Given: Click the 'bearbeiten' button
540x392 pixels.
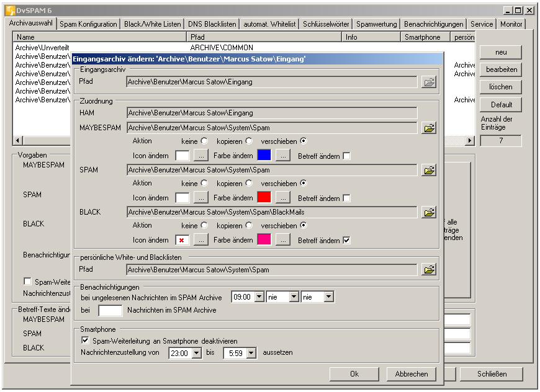Looking at the screenshot, I should click(501, 69).
